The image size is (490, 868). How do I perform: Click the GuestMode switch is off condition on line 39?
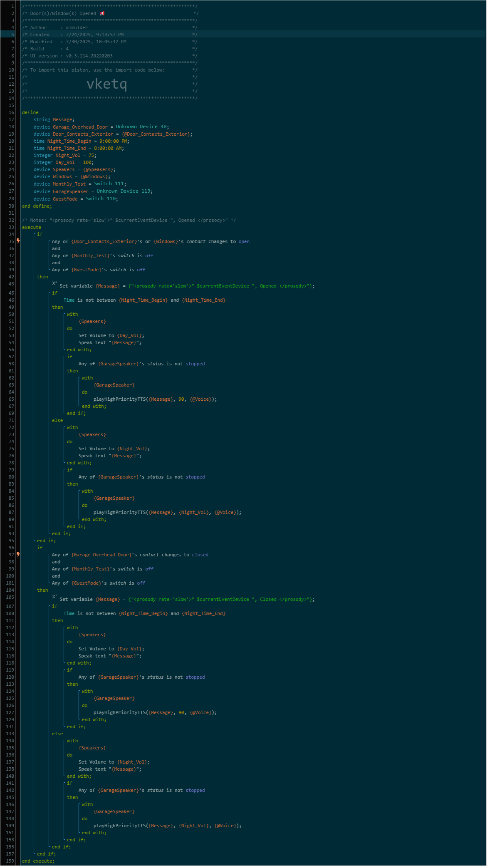click(x=99, y=270)
